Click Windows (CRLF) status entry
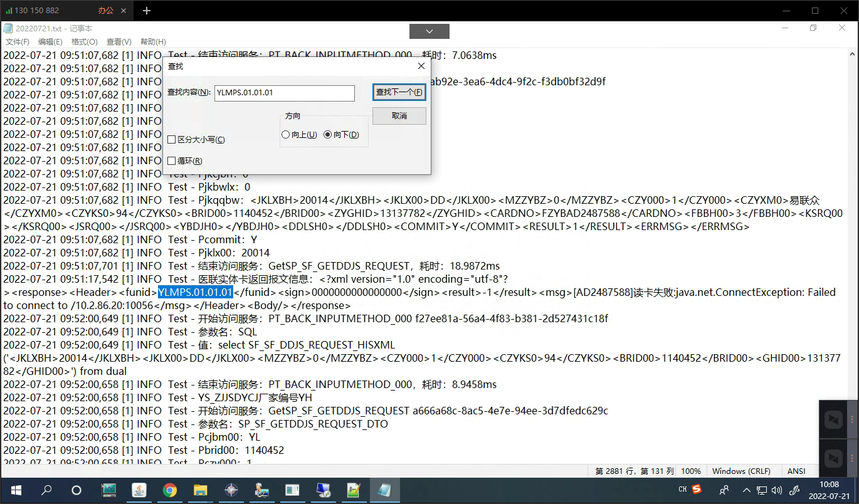The height and width of the screenshot is (504, 859). point(741,471)
